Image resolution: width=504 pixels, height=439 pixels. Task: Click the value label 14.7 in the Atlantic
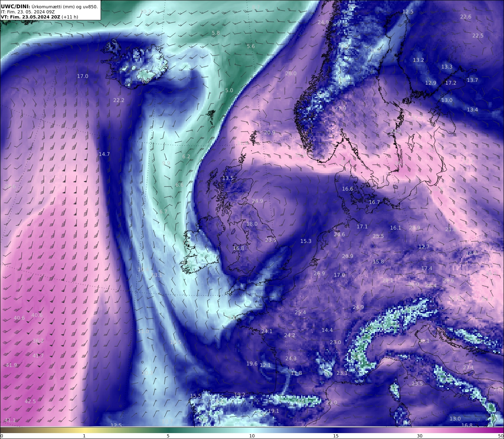point(104,154)
